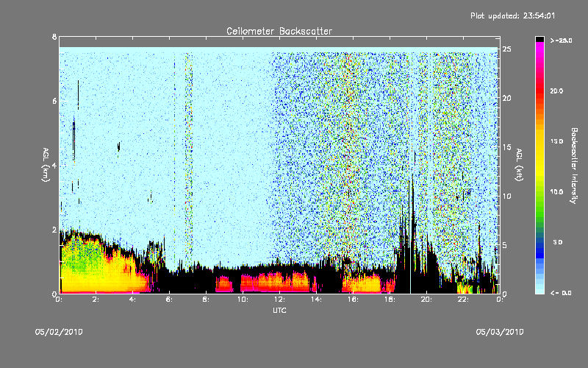
Task: Click the '<= 0.0' colorbar value
Action: tap(561, 293)
